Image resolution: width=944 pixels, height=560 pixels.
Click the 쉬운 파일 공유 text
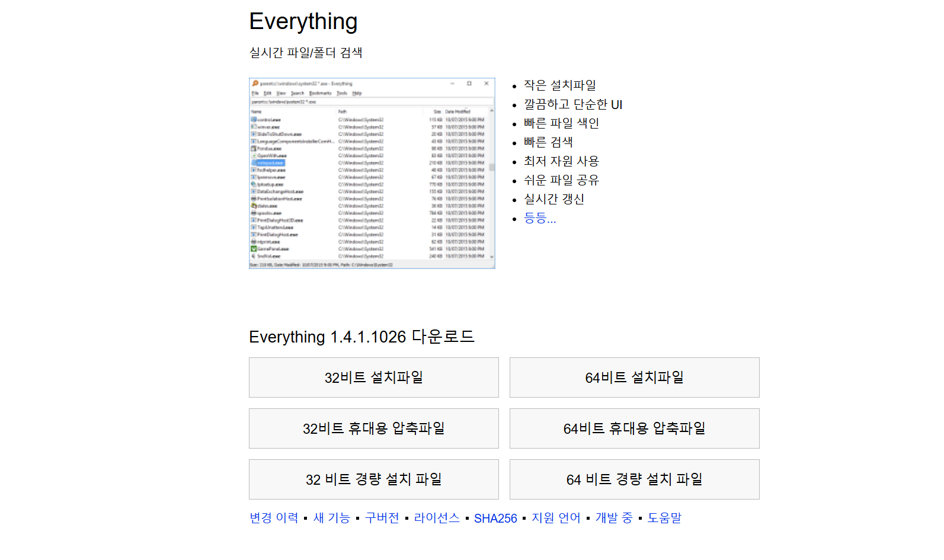pos(561,180)
